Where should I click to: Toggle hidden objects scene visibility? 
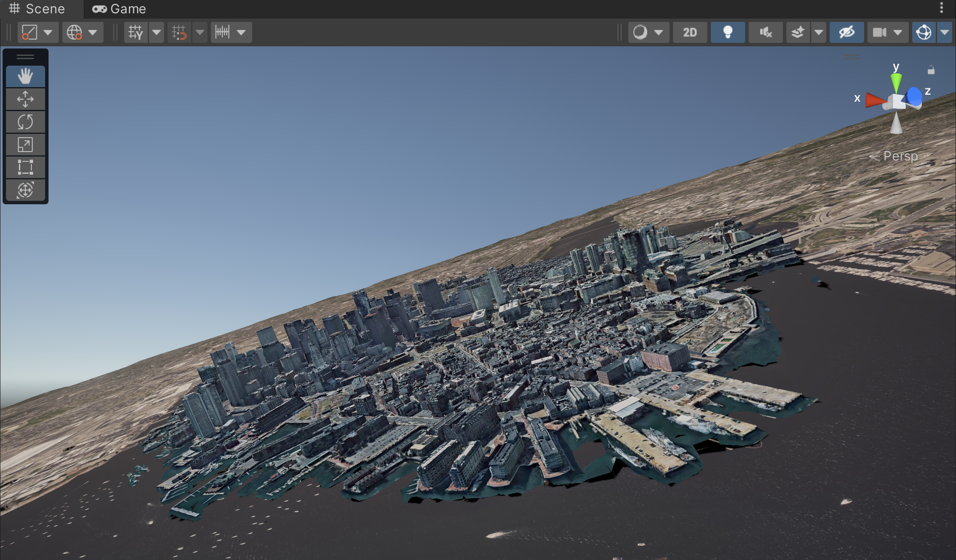point(846,33)
